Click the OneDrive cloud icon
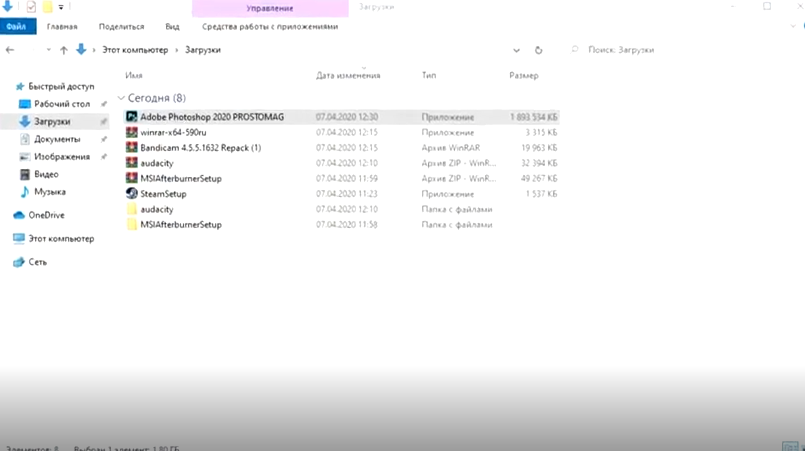 point(19,215)
